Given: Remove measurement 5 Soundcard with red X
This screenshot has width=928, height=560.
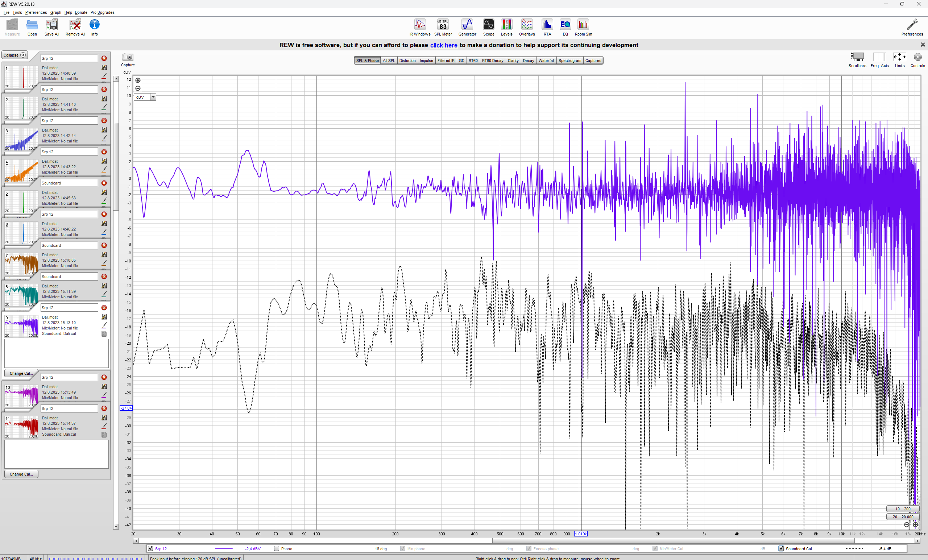Looking at the screenshot, I should click(104, 183).
